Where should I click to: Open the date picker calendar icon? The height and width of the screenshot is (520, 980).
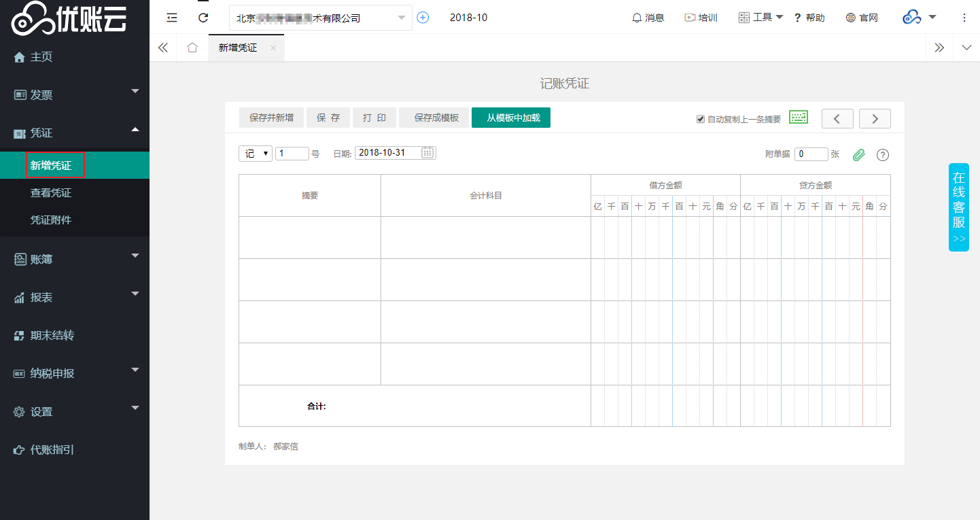coord(427,153)
